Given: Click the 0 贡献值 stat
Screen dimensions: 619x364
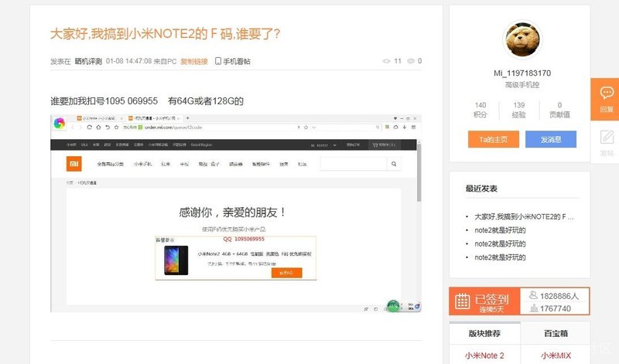Looking at the screenshot, I should point(559,110).
